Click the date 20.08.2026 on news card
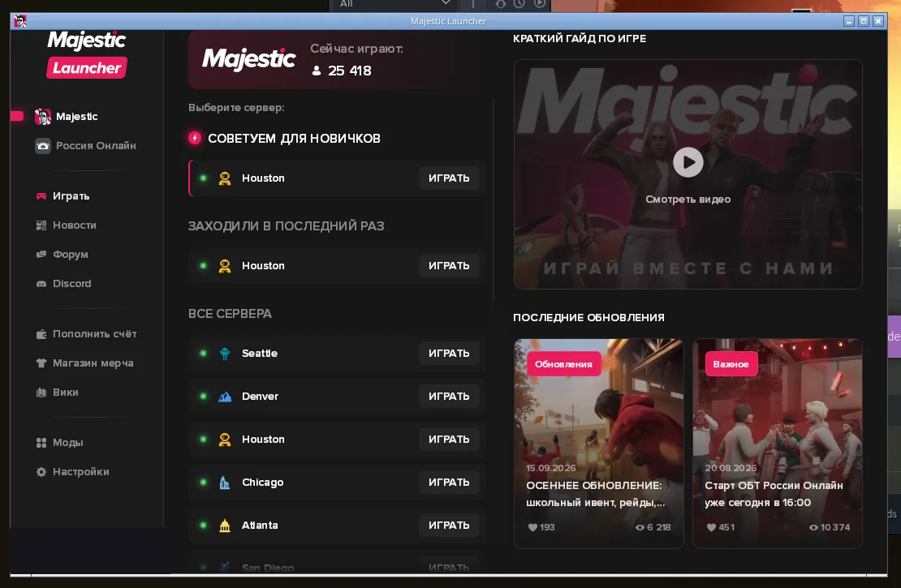The width and height of the screenshot is (901, 588). pos(731,468)
